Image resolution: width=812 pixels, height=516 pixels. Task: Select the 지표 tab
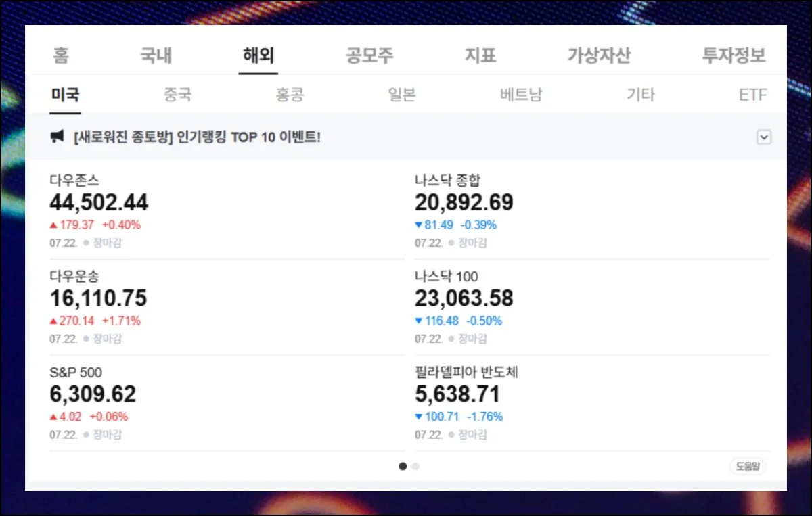[x=480, y=56]
